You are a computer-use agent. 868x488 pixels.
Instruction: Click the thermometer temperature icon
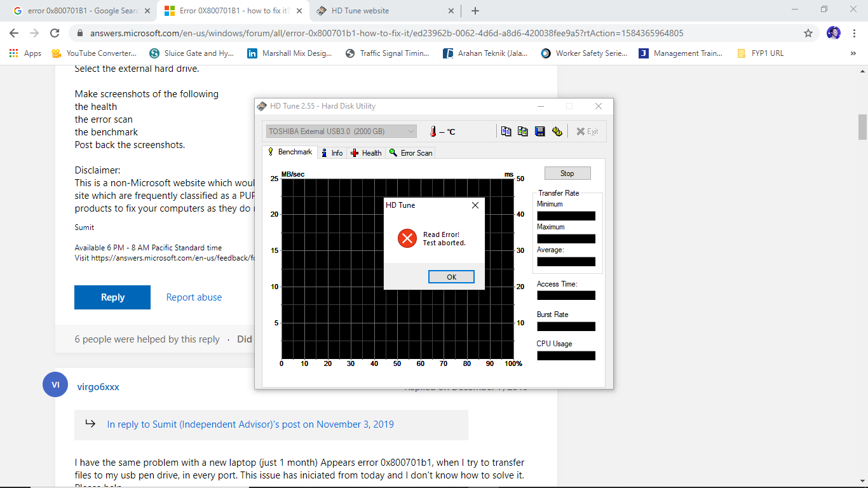click(433, 132)
